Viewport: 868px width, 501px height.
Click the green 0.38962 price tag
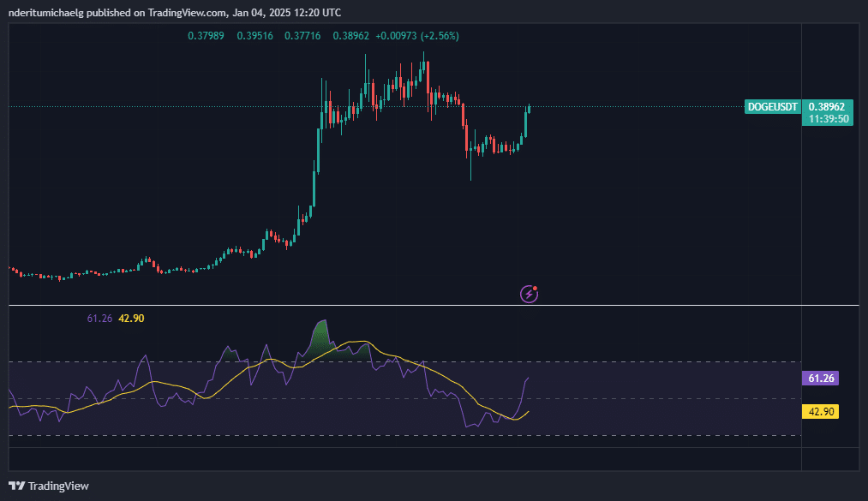(827, 107)
